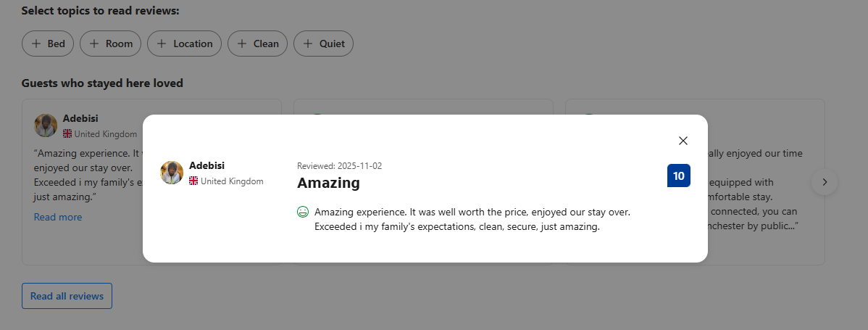Open the Read more link

click(58, 217)
